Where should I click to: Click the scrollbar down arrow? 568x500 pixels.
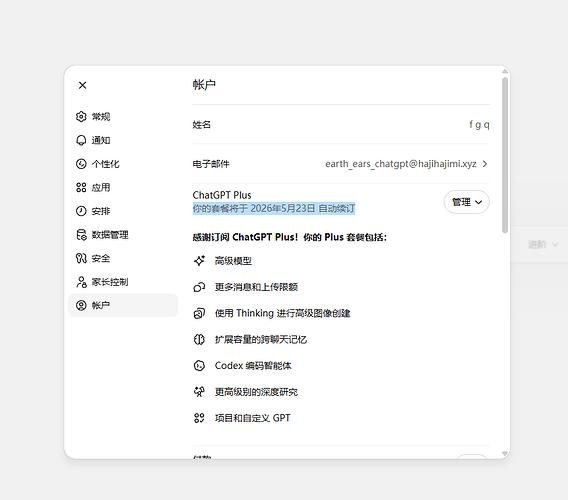coord(505,454)
